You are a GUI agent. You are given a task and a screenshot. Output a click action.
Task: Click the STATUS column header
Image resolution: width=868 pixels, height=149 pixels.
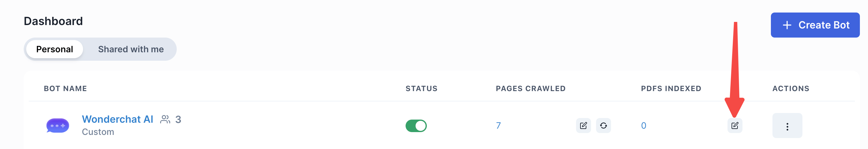point(421,89)
